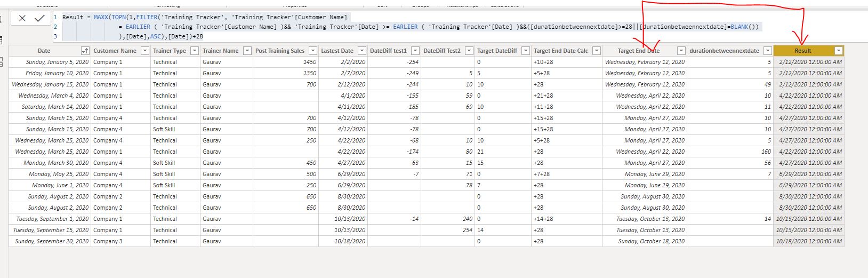Click the +11+28 Target End Date Calc cell
The height and width of the screenshot is (278, 868).
[x=567, y=107]
